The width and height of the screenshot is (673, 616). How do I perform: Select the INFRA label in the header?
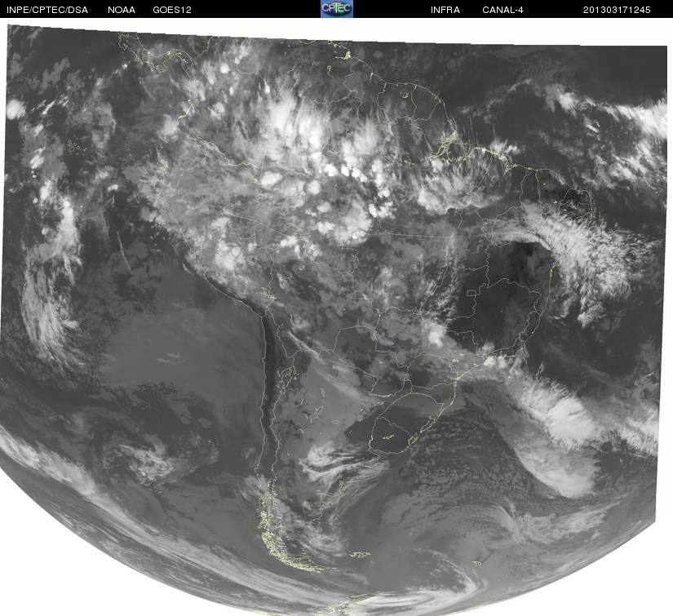[x=445, y=10]
